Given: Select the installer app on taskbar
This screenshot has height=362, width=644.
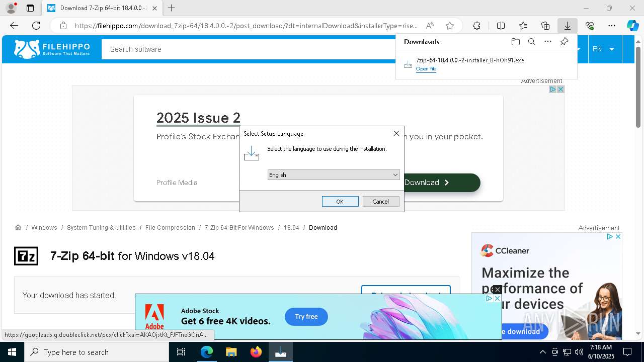Looking at the screenshot, I should tap(281, 352).
